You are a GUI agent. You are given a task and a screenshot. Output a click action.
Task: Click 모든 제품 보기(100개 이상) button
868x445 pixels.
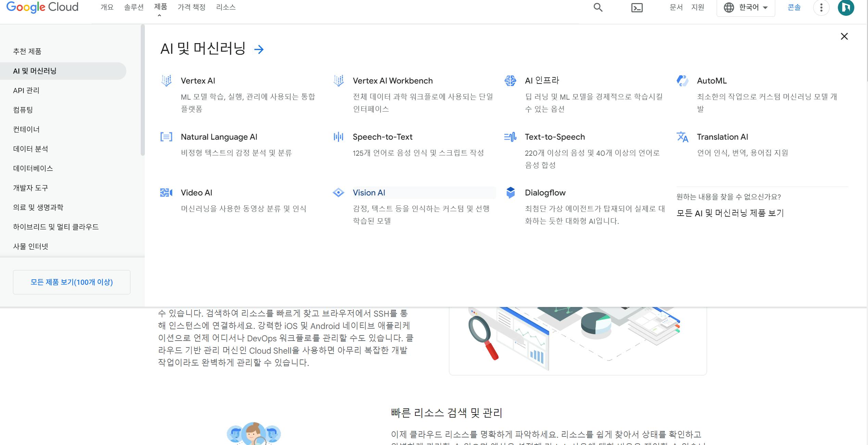(x=72, y=282)
